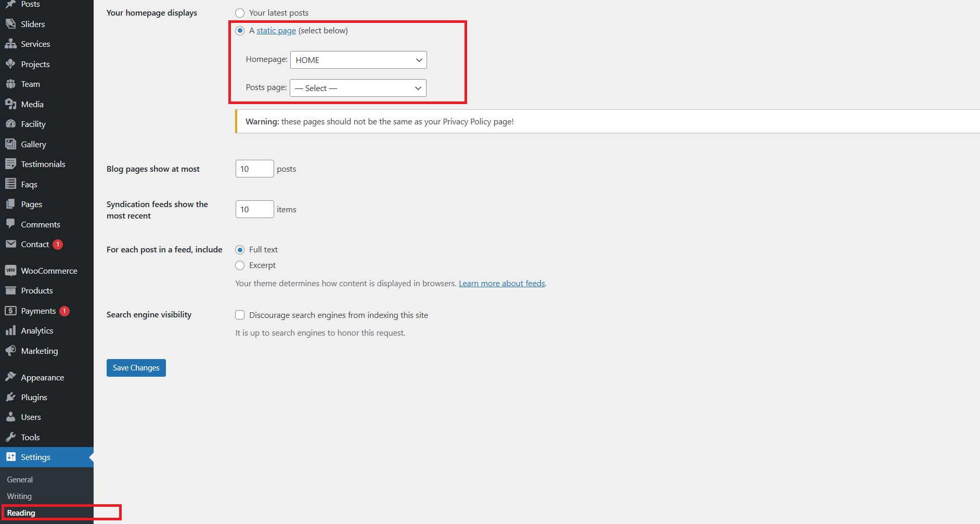The width and height of the screenshot is (980, 524).
Task: Open the Contact envelope icon
Action: [x=10, y=244]
